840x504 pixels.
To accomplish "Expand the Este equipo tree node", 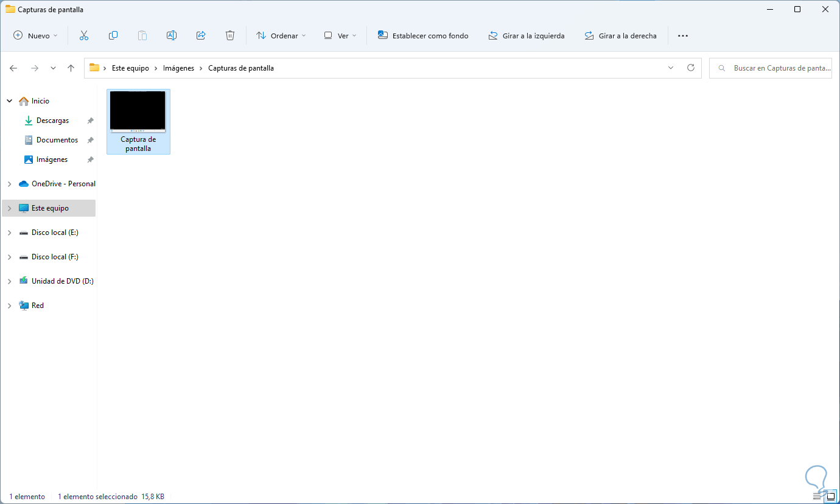I will coord(9,208).
